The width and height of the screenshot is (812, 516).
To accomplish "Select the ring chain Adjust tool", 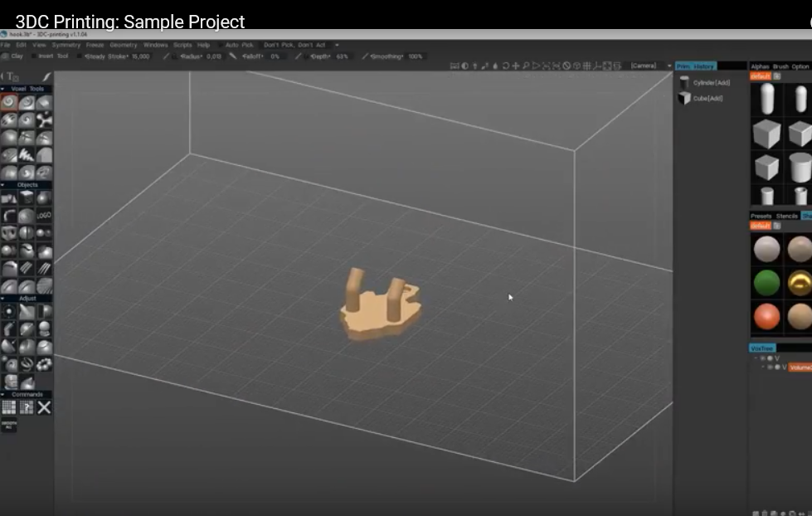I will tap(44, 364).
